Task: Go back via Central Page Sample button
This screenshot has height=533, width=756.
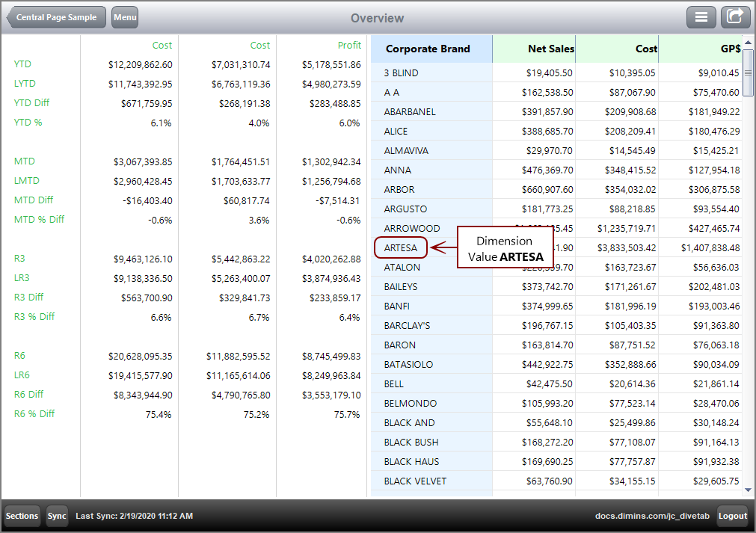Action: tap(56, 17)
